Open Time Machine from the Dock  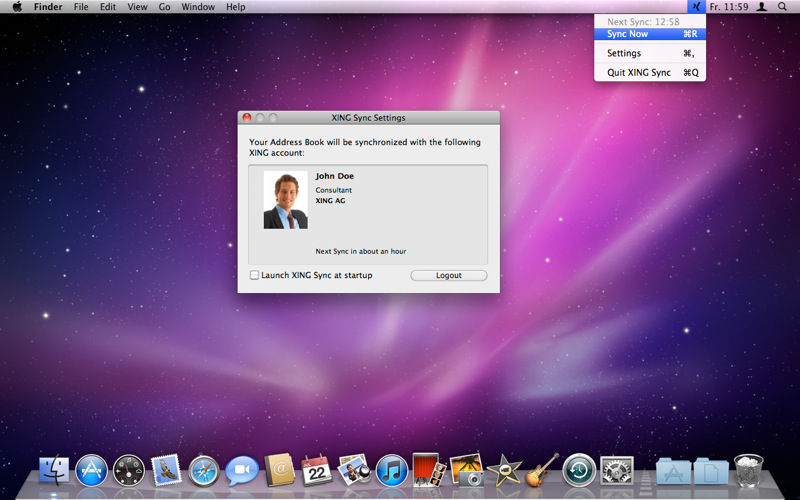click(579, 470)
